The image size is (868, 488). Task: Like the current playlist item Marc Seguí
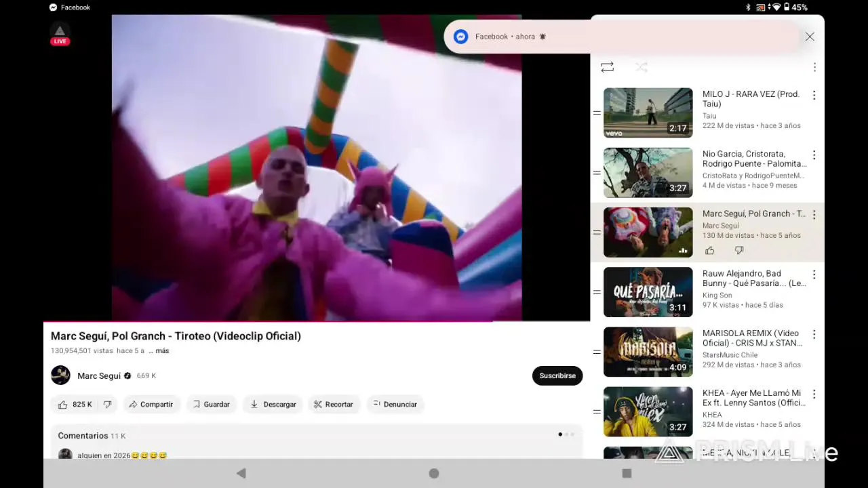710,251
